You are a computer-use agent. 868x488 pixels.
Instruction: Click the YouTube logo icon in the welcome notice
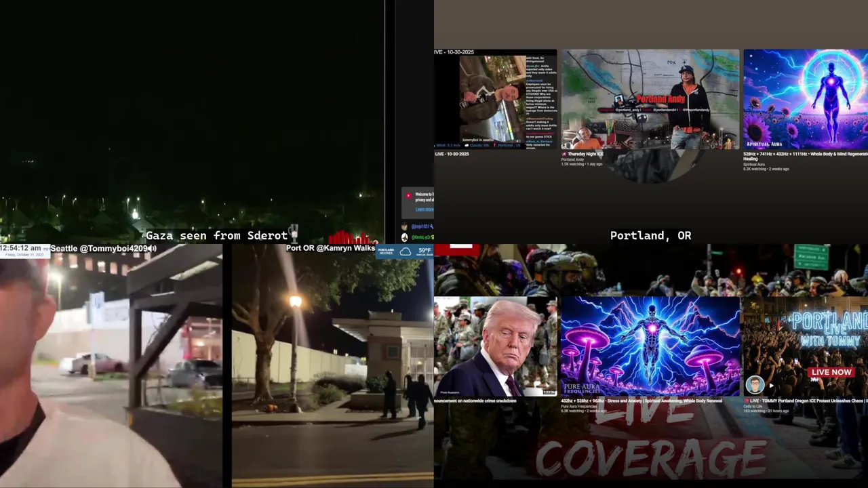(408, 195)
